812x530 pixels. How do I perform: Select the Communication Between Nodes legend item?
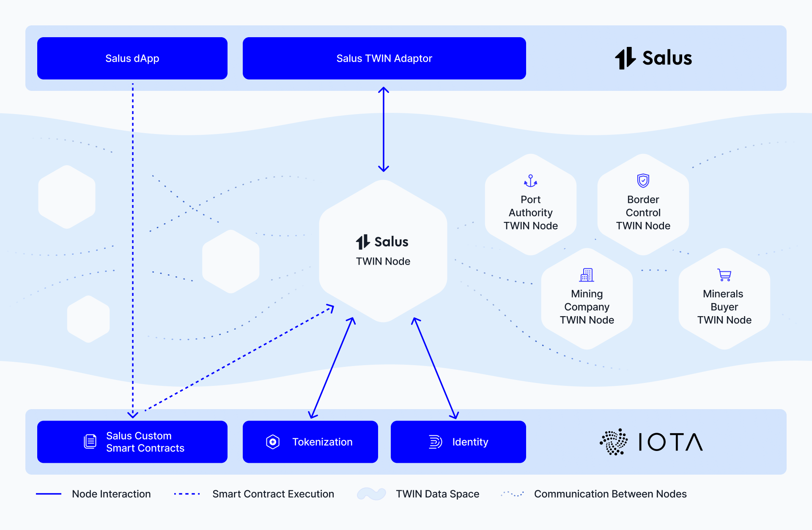610,494
